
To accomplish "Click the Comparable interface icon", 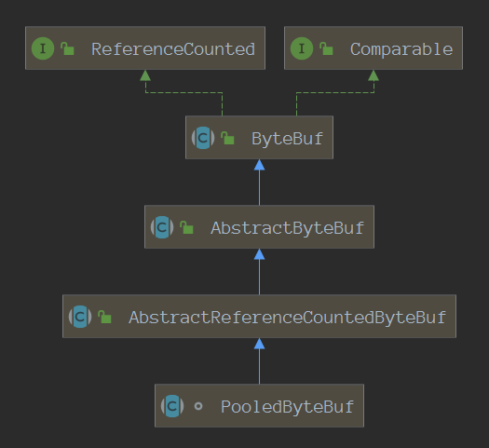I will [x=302, y=48].
